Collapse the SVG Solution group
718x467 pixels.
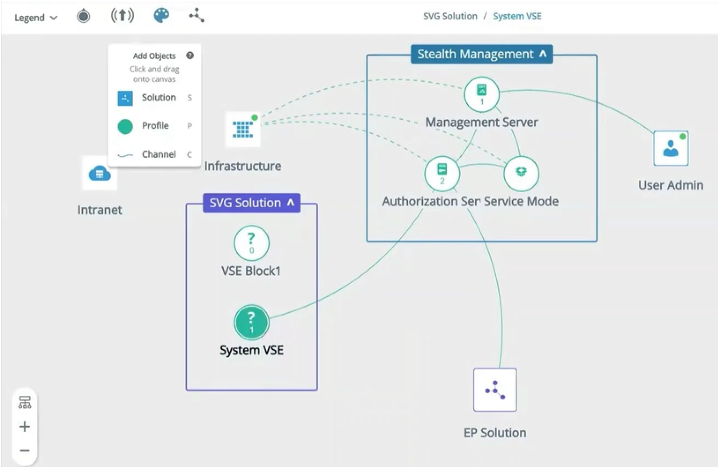(x=292, y=203)
